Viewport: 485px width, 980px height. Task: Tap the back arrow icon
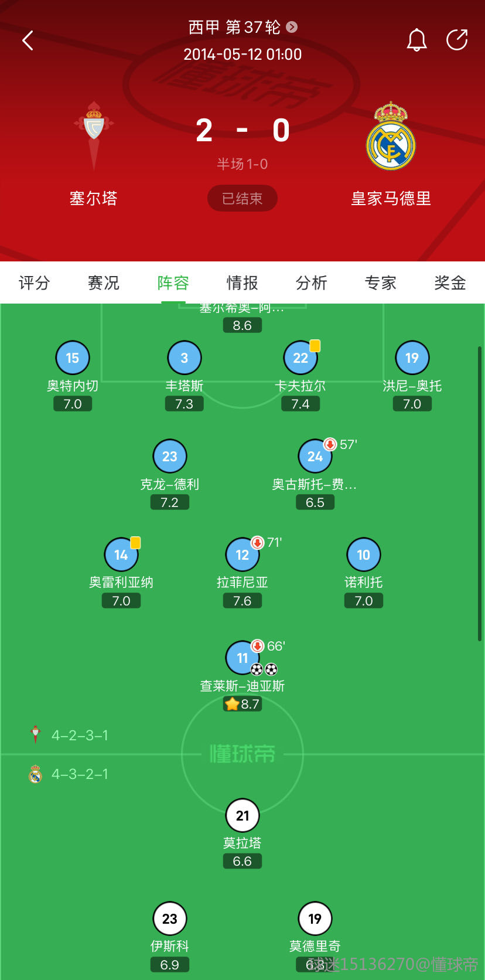[x=28, y=40]
